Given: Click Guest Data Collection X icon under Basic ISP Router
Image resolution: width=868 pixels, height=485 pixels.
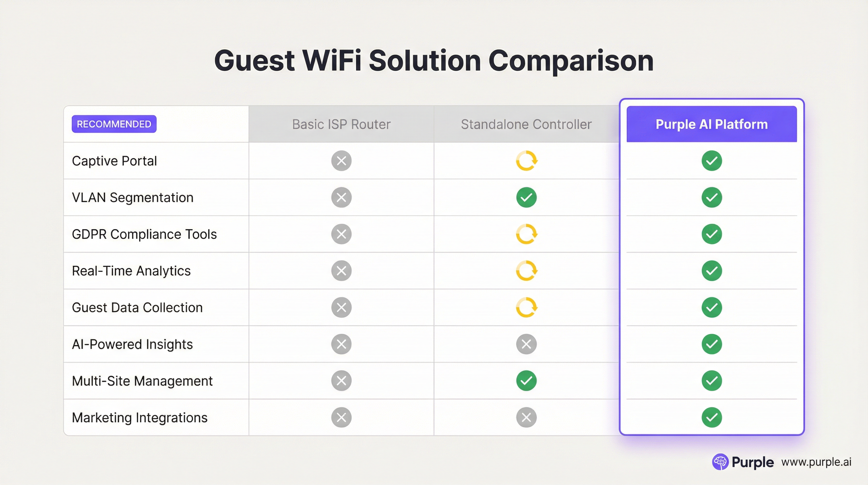Looking at the screenshot, I should (341, 307).
